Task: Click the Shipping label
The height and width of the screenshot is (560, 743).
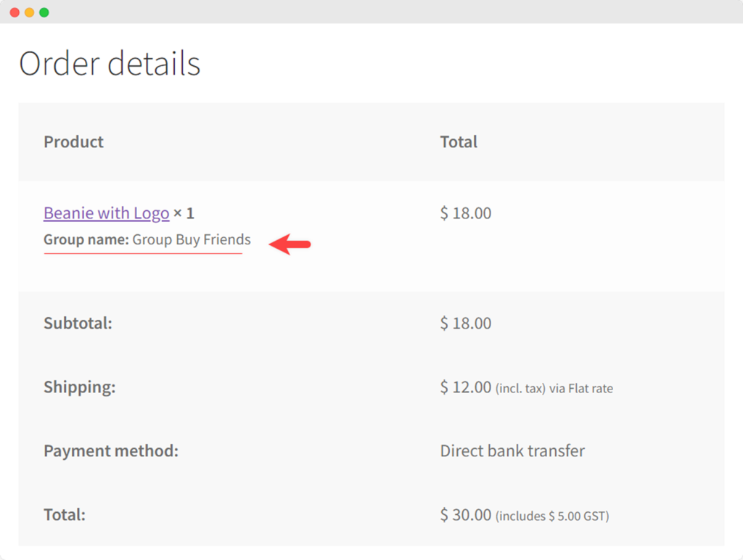Action: pyautogui.click(x=79, y=387)
